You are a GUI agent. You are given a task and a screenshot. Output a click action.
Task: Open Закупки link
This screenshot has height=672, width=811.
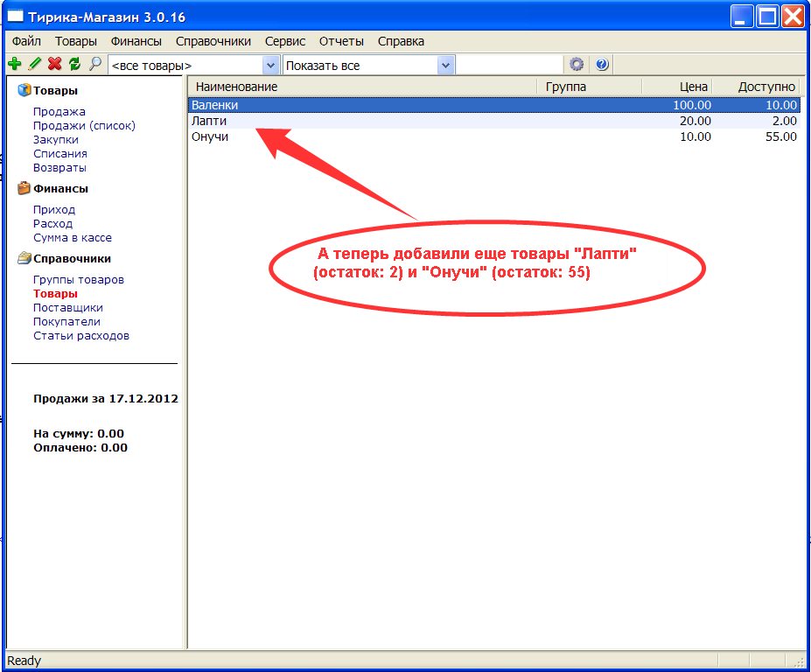(56, 140)
